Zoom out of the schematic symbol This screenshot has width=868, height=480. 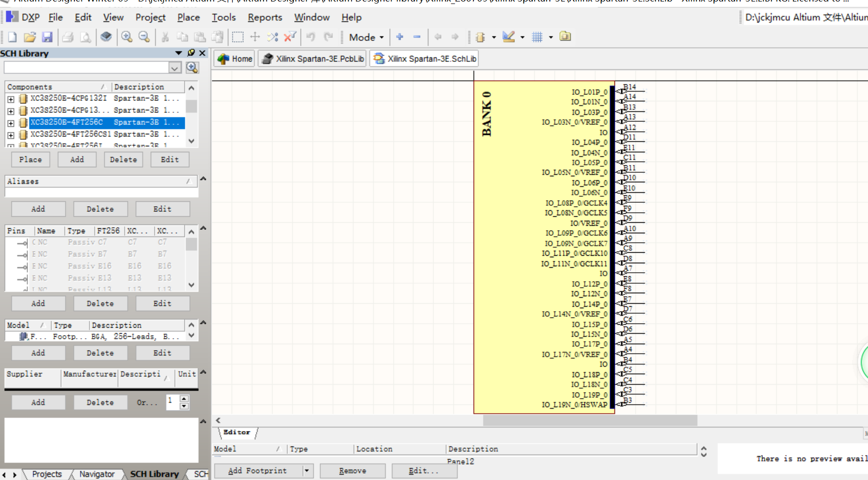(x=144, y=37)
